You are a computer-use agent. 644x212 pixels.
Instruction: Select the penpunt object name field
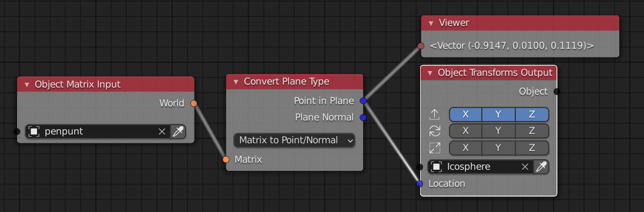[98, 132]
